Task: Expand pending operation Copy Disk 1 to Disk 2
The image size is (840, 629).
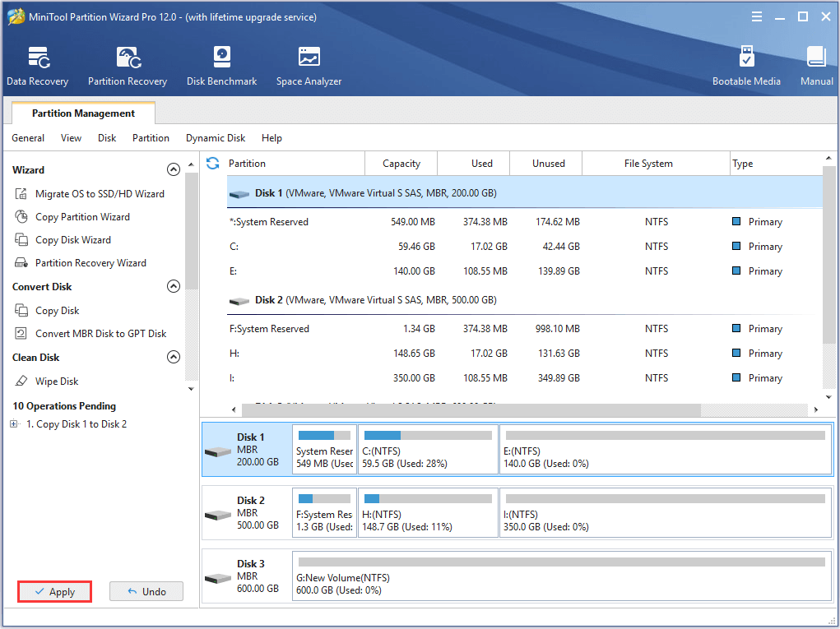Action: pos(13,424)
